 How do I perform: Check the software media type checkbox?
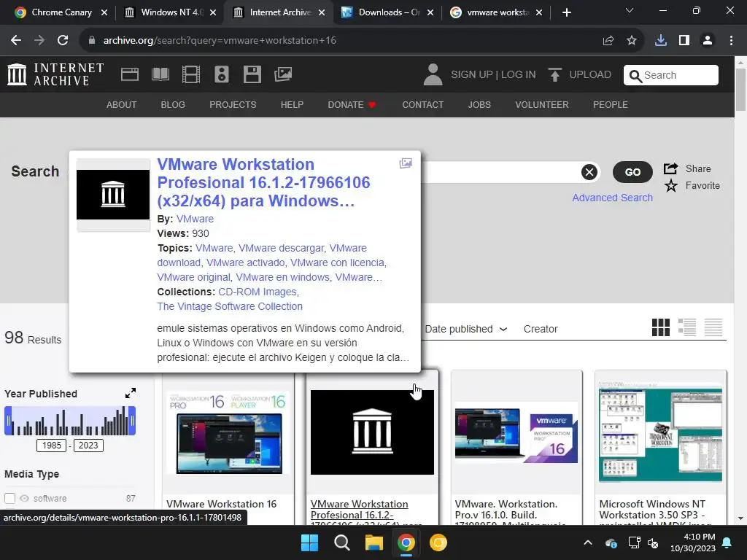point(10,498)
